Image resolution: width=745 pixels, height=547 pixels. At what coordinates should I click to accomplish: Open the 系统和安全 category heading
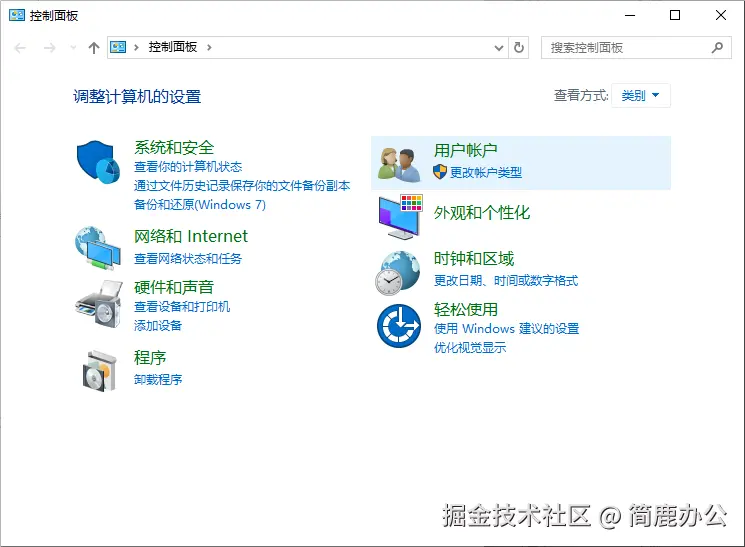[174, 147]
